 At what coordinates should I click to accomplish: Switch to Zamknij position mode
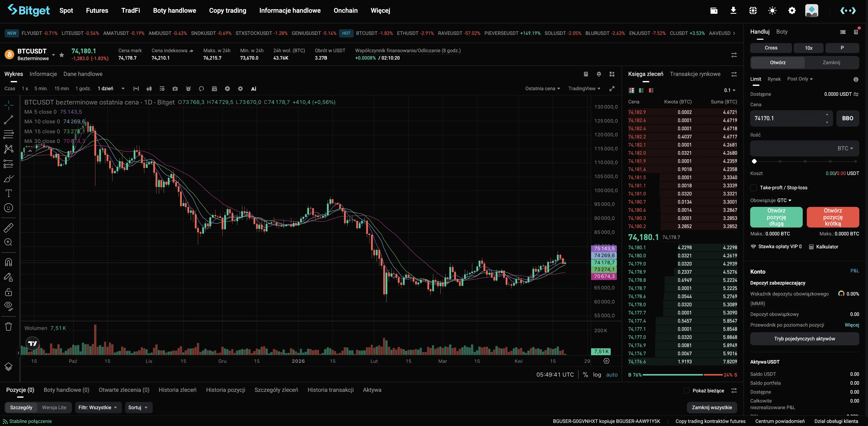click(x=831, y=62)
